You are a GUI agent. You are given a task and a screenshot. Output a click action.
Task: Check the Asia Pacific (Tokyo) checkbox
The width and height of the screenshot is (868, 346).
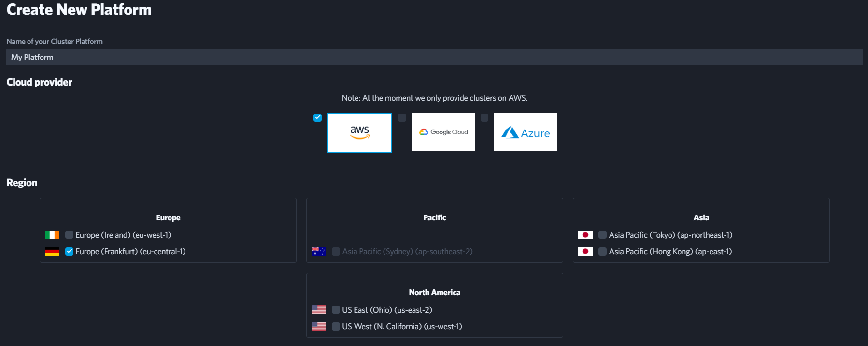tap(602, 235)
